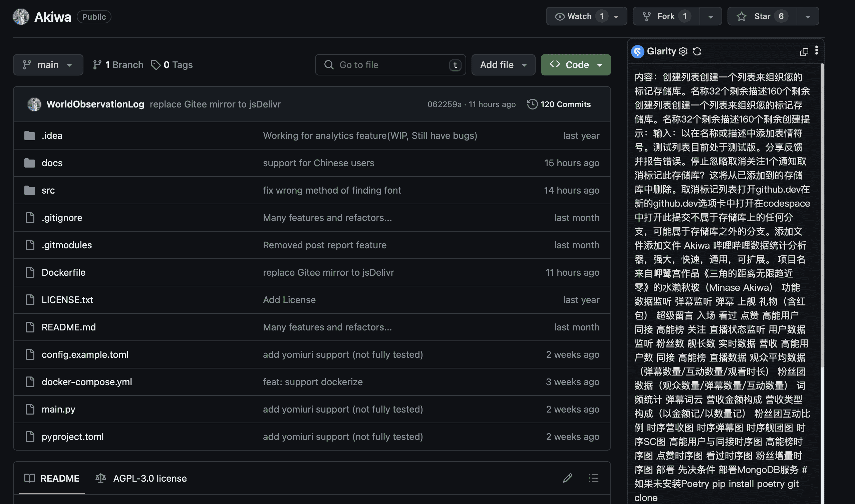Screen dimensions: 855x504
Task: Open the src folder
Action: coord(48,190)
